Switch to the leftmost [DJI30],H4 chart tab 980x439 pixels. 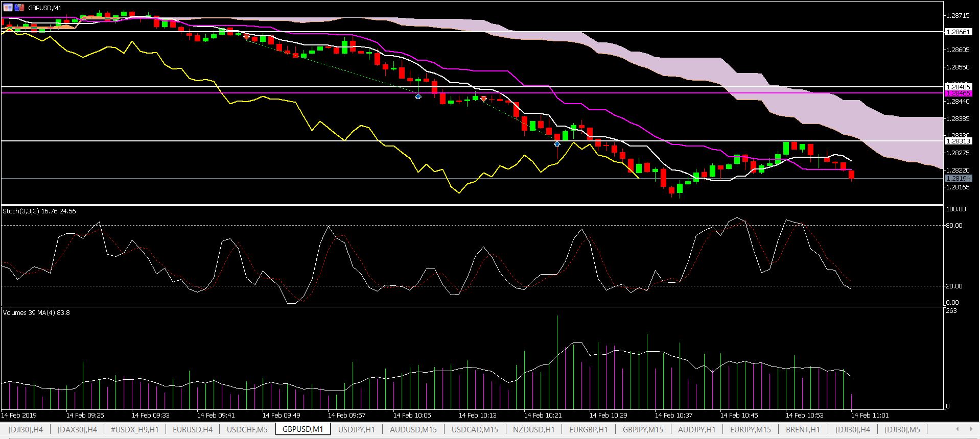tap(26, 429)
